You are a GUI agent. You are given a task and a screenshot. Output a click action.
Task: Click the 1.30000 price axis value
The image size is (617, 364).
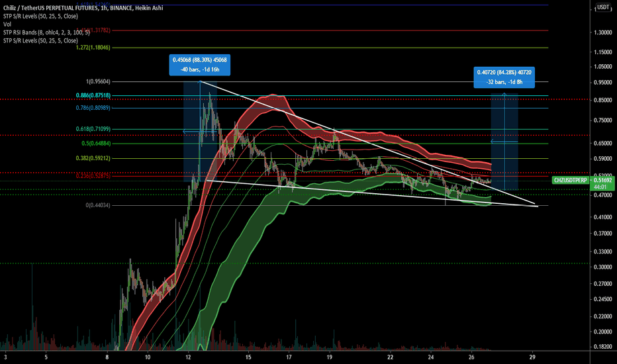pos(603,32)
